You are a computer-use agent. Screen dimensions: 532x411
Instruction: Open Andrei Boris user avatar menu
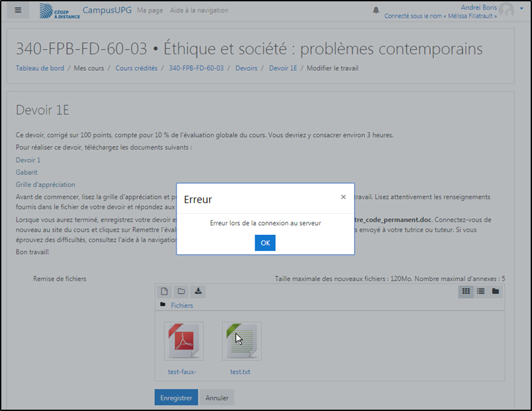[507, 9]
